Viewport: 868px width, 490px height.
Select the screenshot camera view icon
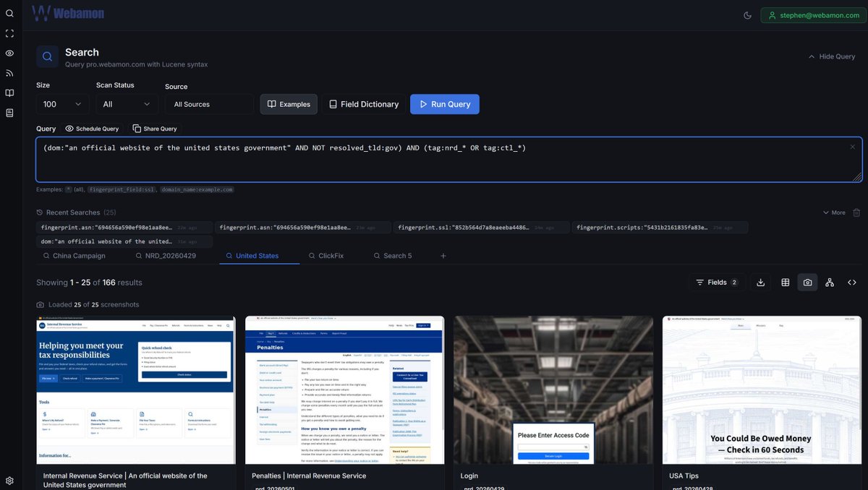[x=807, y=283]
